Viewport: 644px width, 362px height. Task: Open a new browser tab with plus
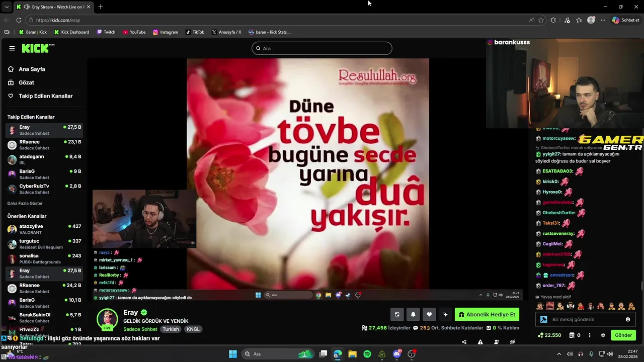point(101,7)
